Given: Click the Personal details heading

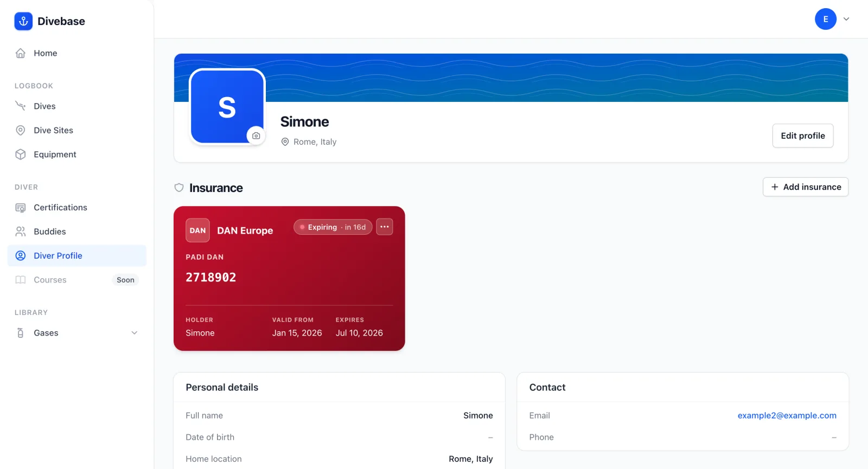Looking at the screenshot, I should 222,387.
